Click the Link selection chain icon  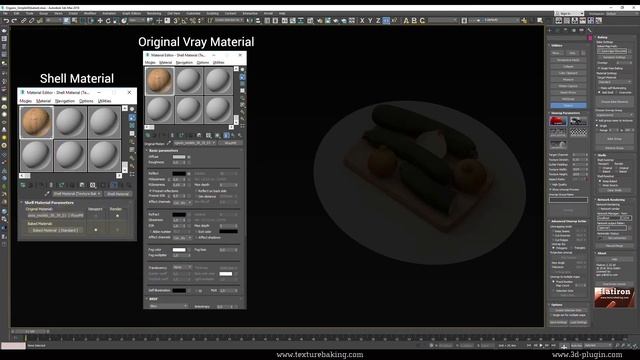(23, 20)
